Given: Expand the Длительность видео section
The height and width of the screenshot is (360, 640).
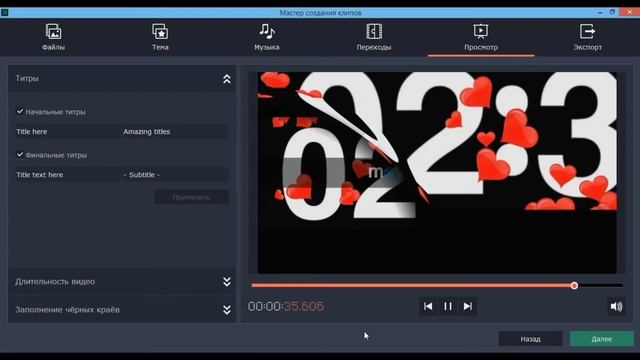Looking at the screenshot, I should click(227, 282).
